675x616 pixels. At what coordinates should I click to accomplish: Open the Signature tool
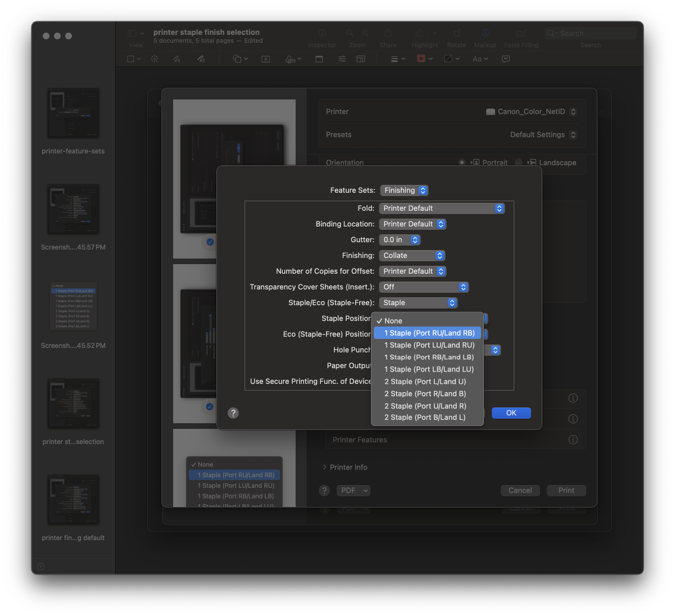tap(290, 58)
